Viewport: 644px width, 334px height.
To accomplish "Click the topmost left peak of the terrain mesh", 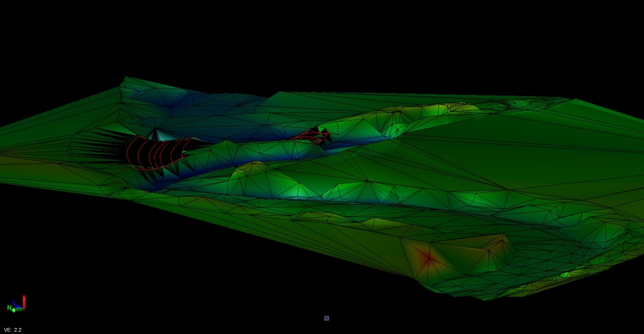I will (125, 77).
